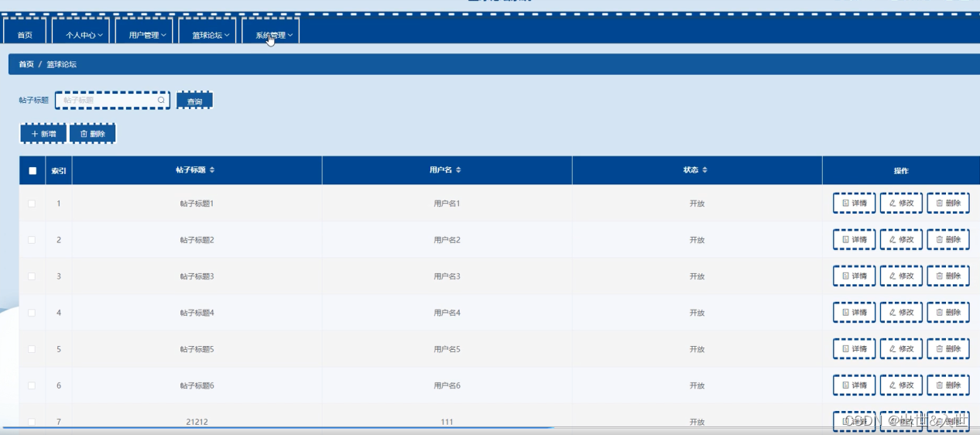Image resolution: width=980 pixels, height=435 pixels.
Task: Open 详情 for 帖子标题3
Action: pos(855,276)
